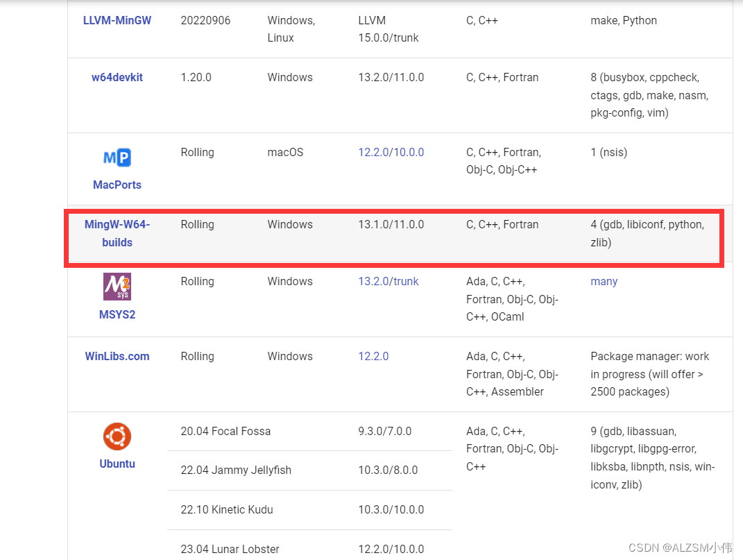Click the Ubuntu circle logo icon
Image resolution: width=743 pixels, height=560 pixels.
tap(117, 436)
